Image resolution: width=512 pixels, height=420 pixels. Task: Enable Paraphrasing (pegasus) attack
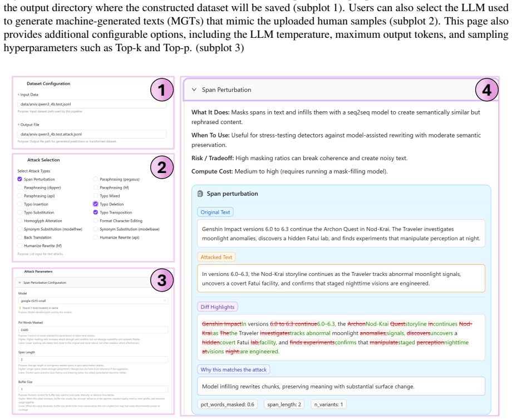(95, 179)
